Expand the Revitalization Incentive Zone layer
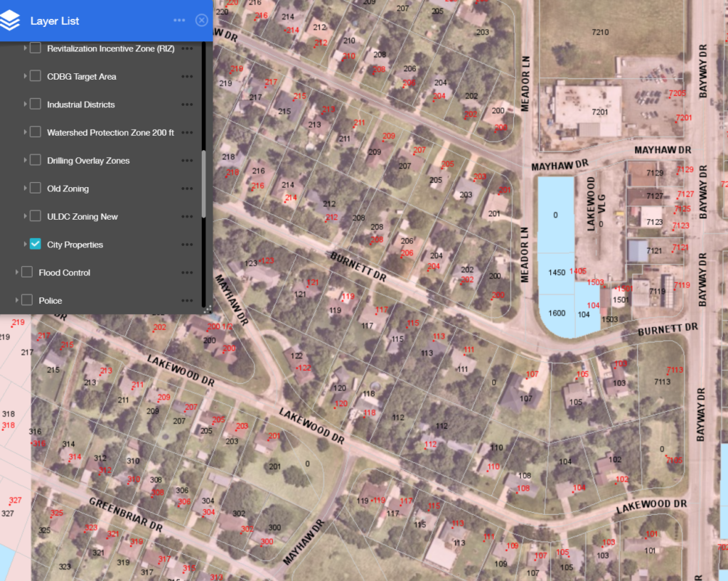 pyautogui.click(x=25, y=48)
